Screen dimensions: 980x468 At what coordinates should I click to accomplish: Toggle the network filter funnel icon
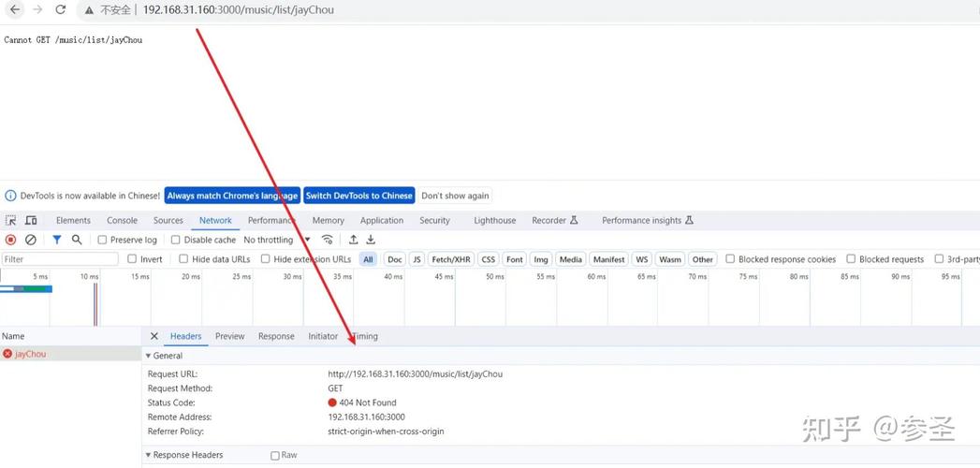[x=57, y=240]
